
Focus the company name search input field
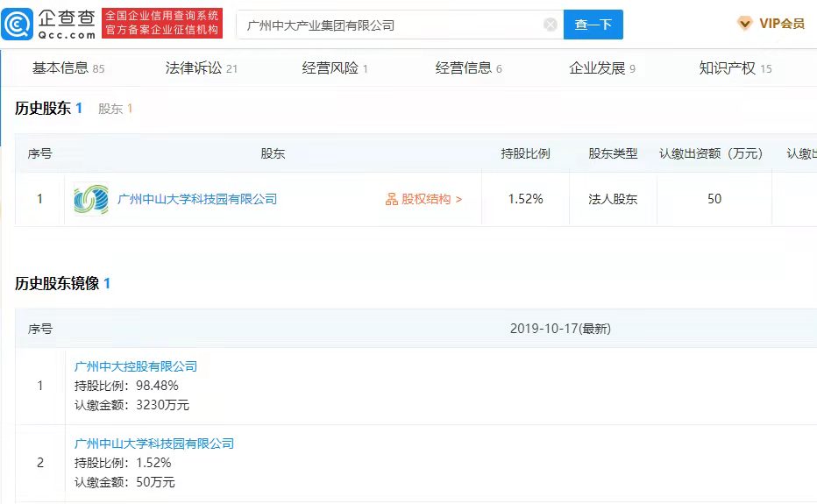pyautogui.click(x=400, y=25)
